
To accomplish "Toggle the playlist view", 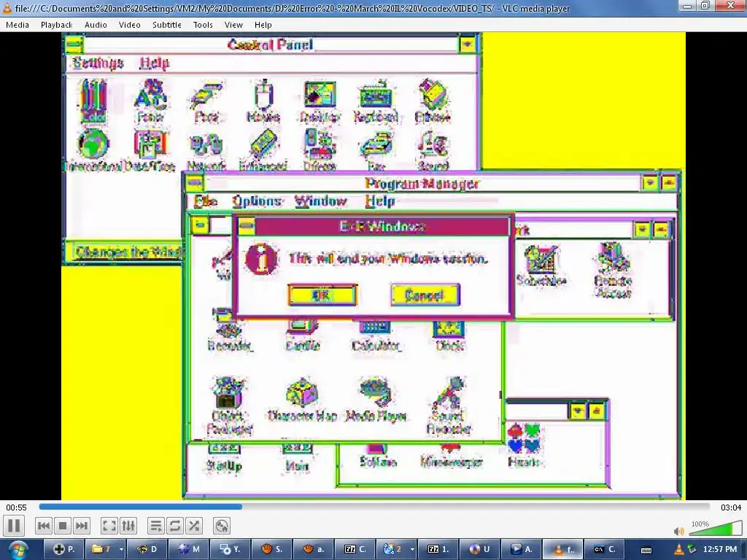I will point(156,526).
